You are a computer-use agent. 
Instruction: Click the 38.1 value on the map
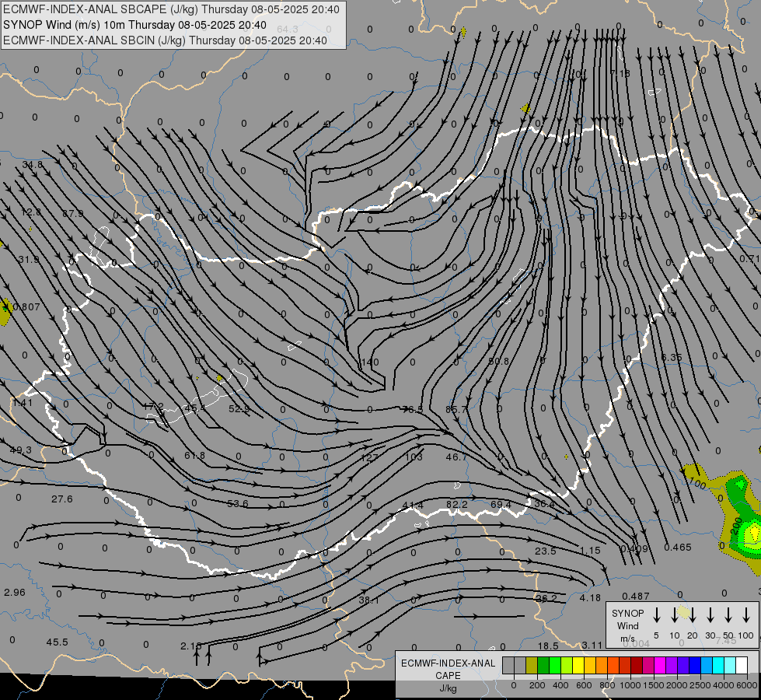[x=369, y=600]
